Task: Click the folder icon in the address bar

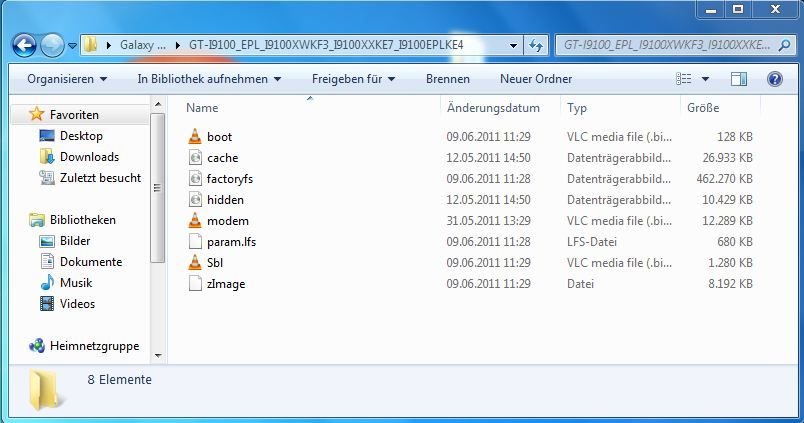Action: [91, 45]
